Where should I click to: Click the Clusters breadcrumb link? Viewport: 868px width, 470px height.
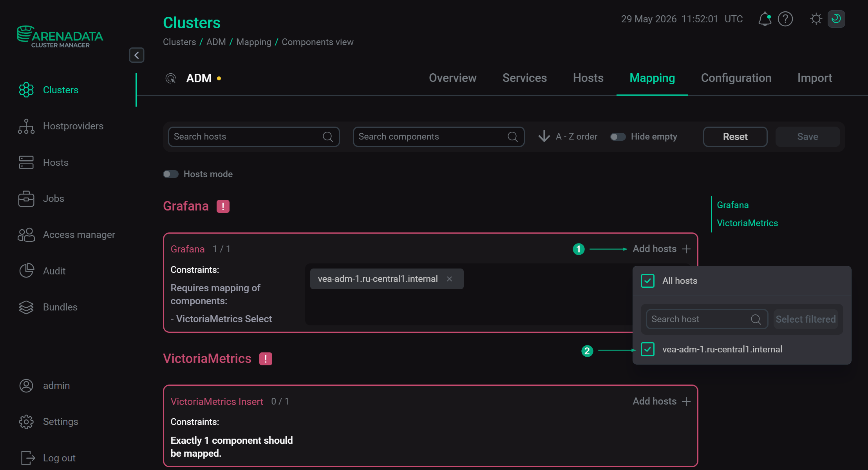click(179, 42)
